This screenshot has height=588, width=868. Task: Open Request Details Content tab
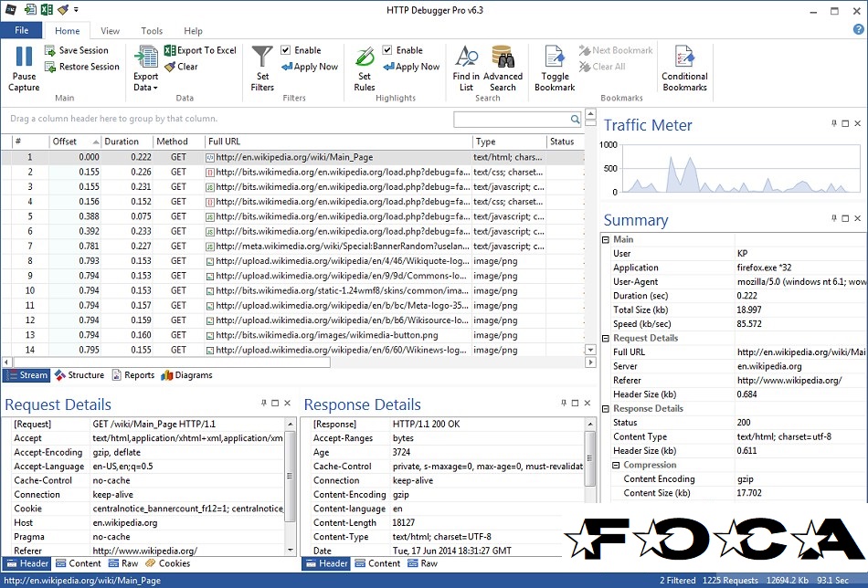click(79, 563)
